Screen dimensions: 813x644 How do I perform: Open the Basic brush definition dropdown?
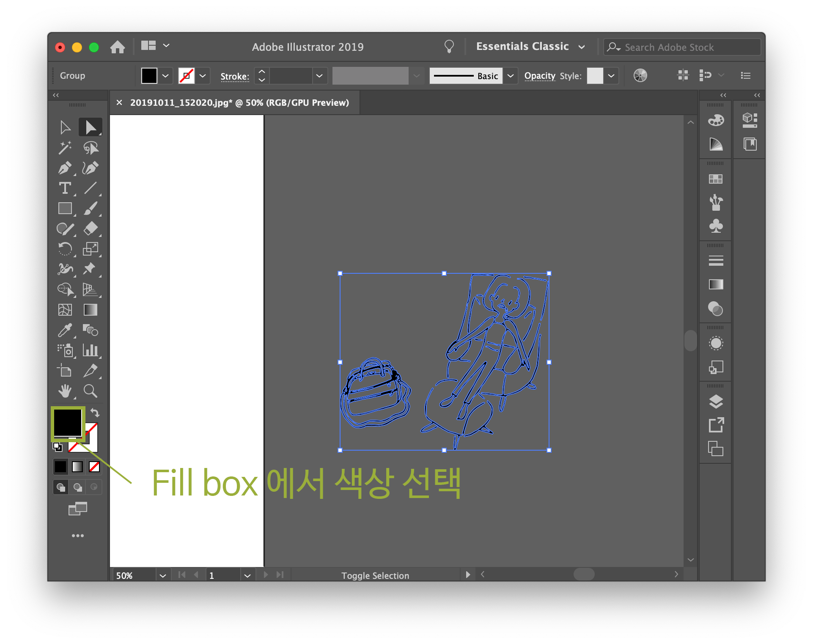pos(511,76)
